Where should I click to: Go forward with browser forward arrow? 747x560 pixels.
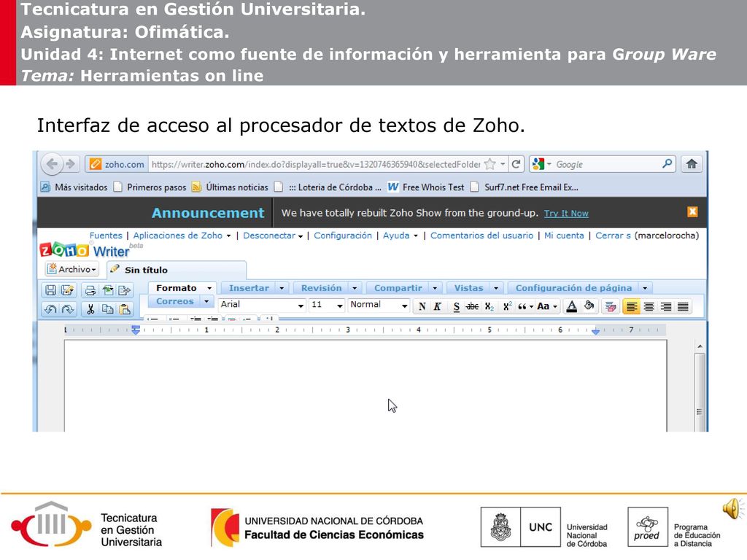71,164
